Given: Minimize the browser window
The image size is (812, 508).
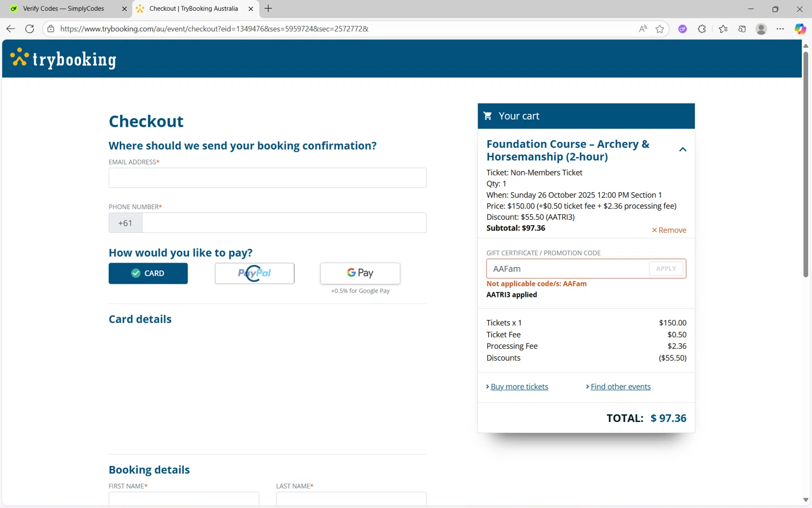Looking at the screenshot, I should click(751, 9).
